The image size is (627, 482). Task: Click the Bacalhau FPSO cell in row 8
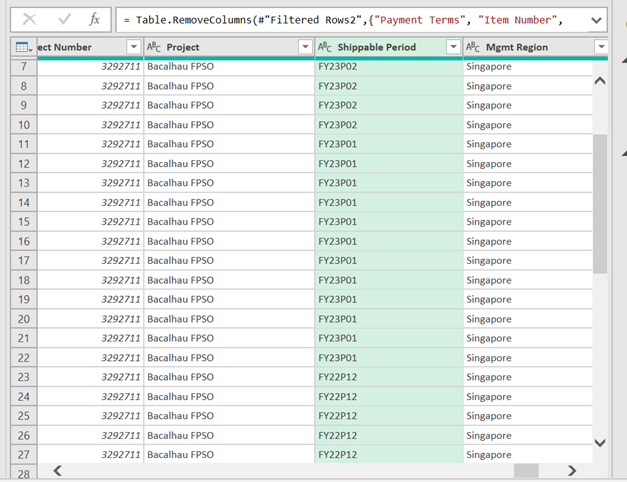pyautogui.click(x=229, y=86)
